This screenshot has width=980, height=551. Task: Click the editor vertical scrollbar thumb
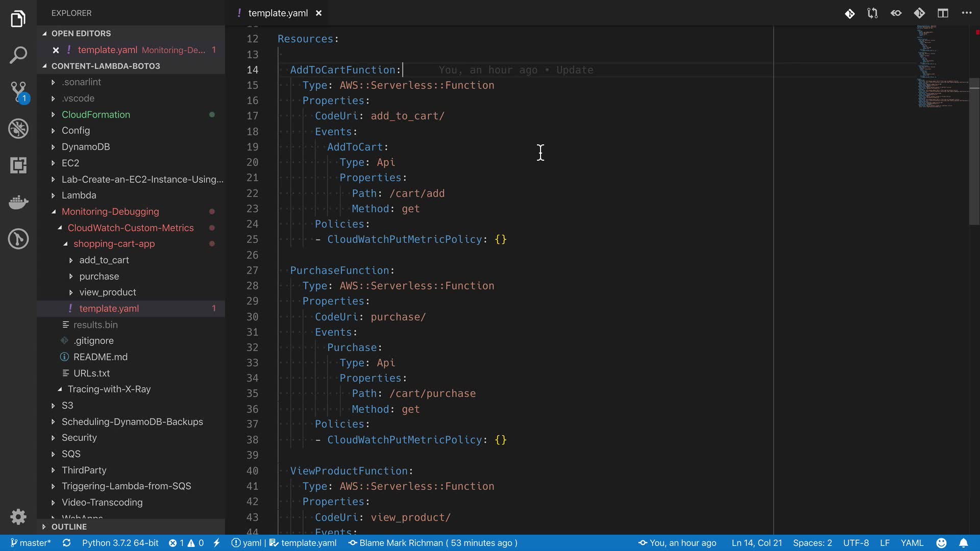(x=974, y=152)
